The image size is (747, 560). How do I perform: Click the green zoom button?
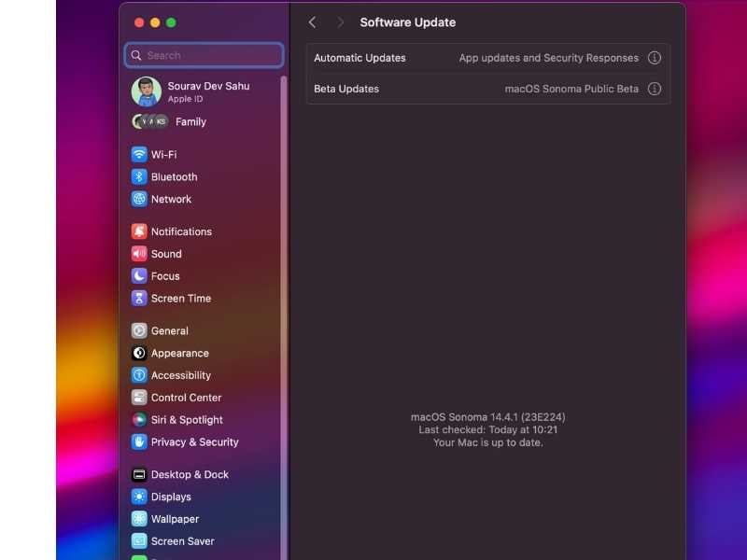(x=171, y=22)
